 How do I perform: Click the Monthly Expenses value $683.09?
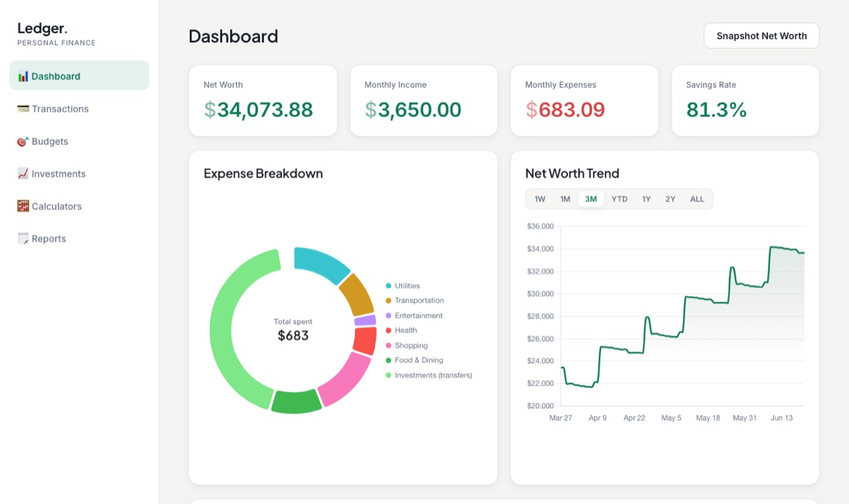coord(565,110)
